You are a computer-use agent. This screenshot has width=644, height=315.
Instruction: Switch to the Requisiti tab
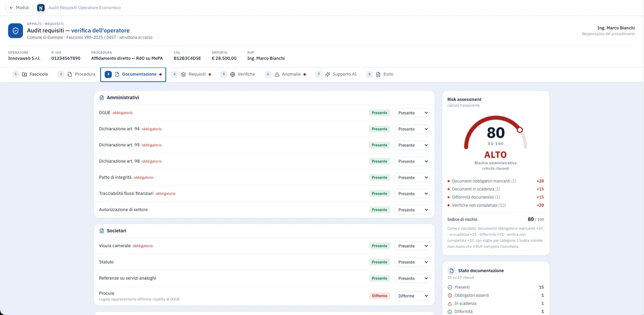point(191,74)
